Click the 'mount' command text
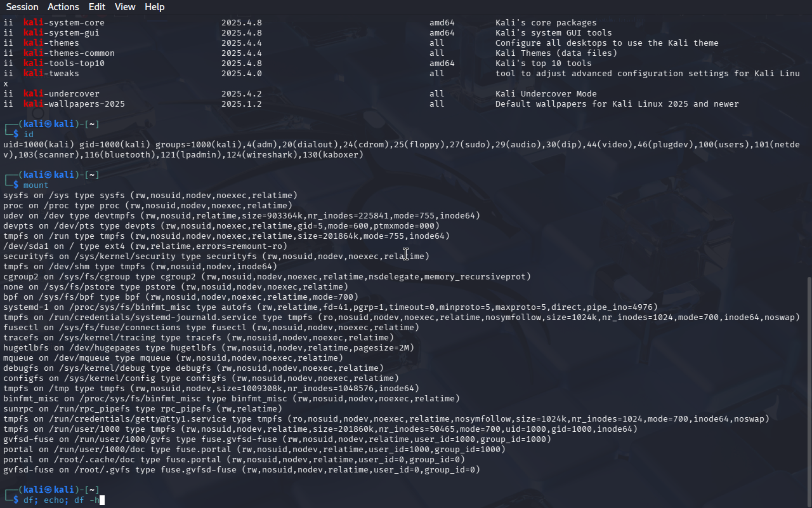 coord(36,185)
